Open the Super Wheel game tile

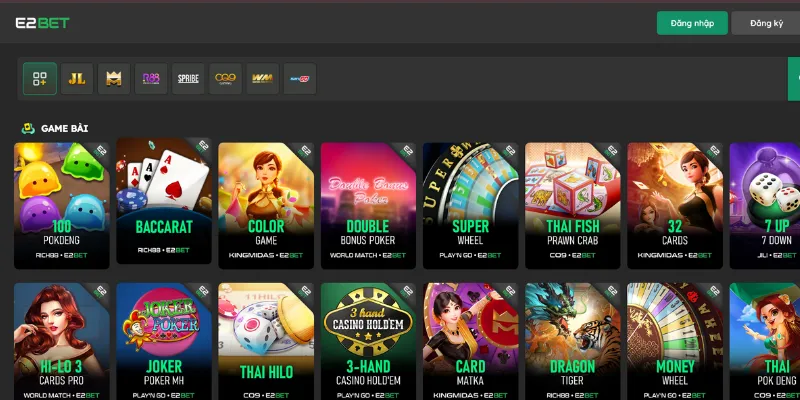470,206
